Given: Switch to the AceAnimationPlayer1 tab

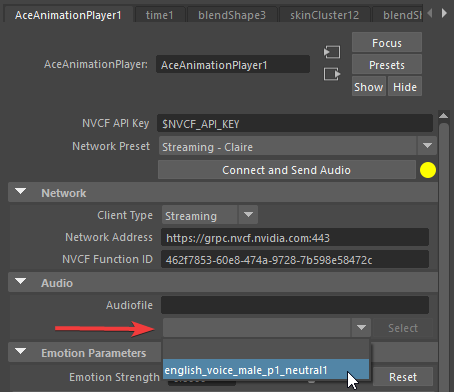Looking at the screenshot, I should [68, 15].
